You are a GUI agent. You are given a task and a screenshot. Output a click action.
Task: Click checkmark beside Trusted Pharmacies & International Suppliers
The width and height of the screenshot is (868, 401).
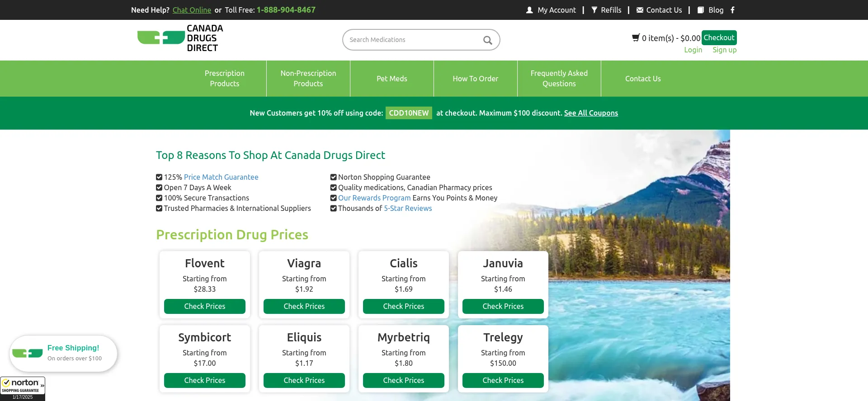click(x=159, y=208)
